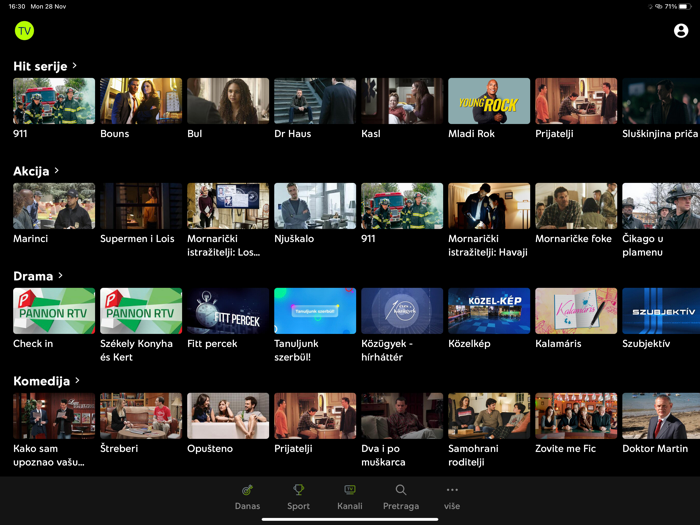Select the Dr Haus title text
700x525 pixels.
(x=293, y=133)
